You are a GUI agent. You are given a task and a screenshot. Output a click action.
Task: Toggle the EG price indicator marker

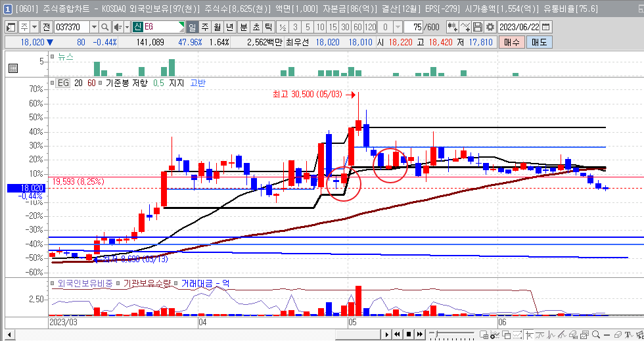point(52,83)
